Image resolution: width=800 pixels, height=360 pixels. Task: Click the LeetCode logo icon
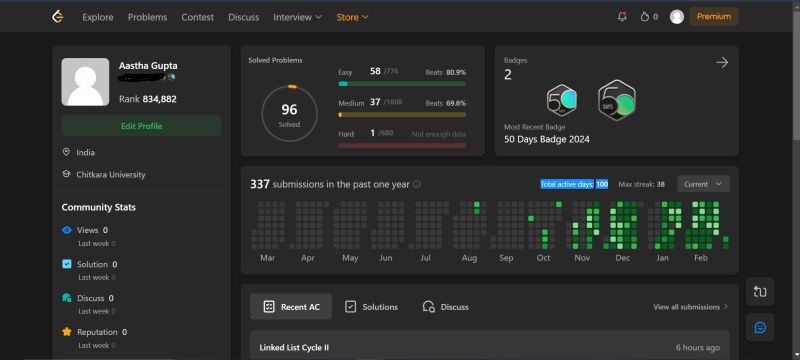click(58, 17)
